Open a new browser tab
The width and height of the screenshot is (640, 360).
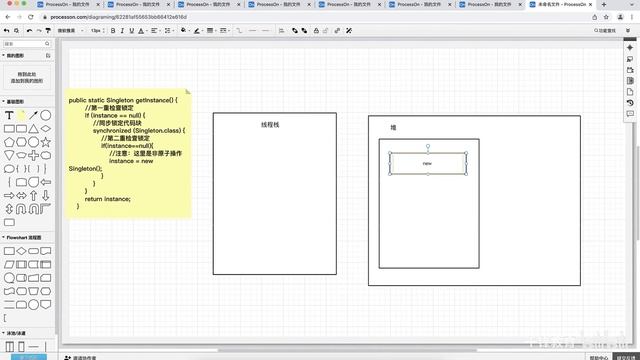(x=604, y=4)
